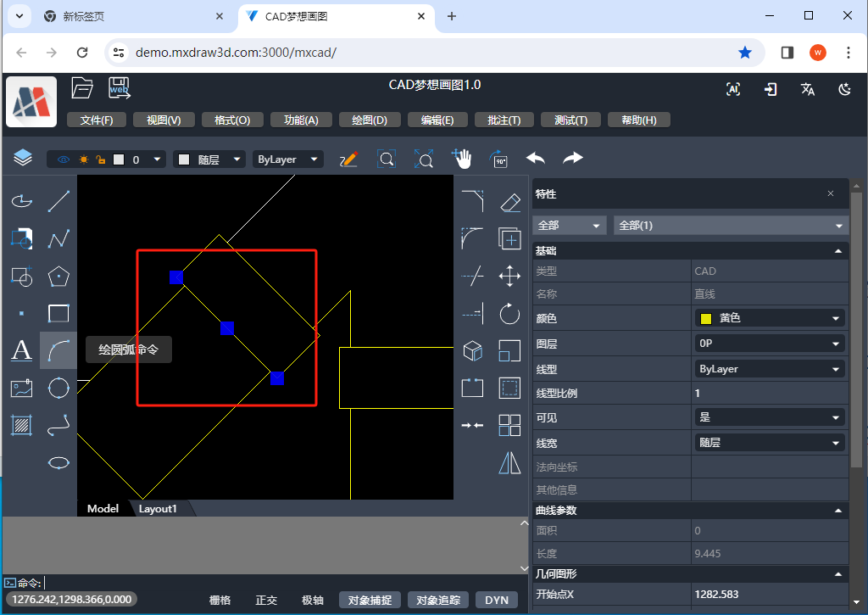Switch to the Layout1 tab

coord(158,509)
